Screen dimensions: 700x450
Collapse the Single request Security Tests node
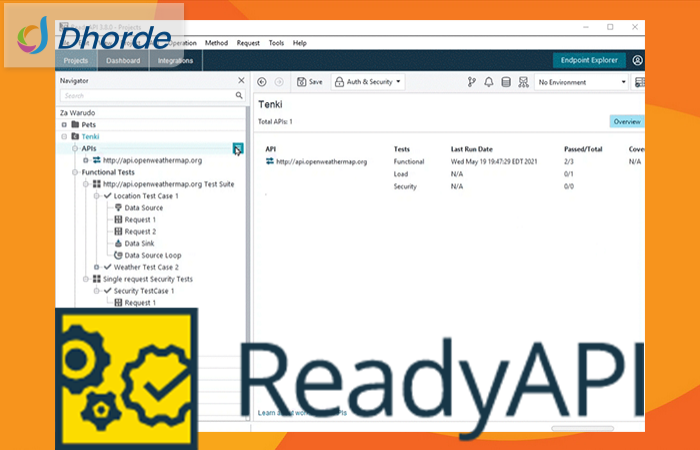coord(85,279)
